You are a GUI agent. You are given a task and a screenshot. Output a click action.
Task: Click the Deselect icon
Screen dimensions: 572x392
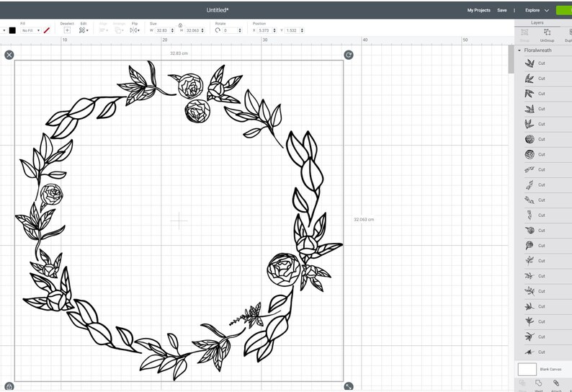pos(67,30)
